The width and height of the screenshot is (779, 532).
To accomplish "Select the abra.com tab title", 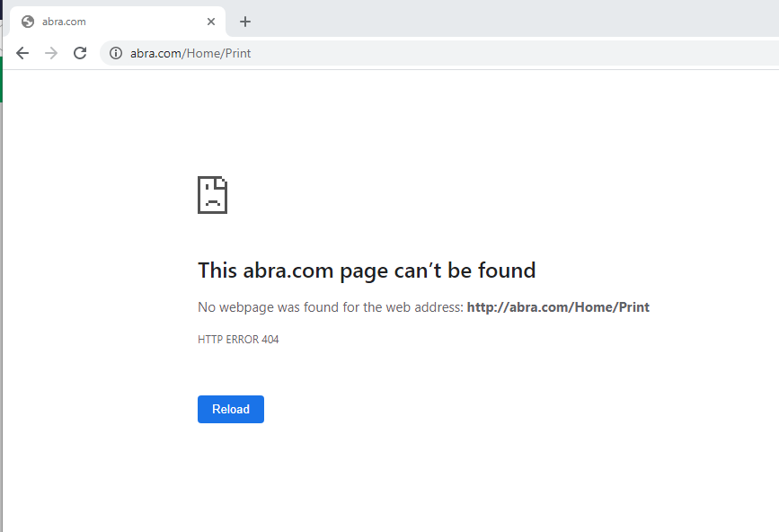I will [64, 22].
